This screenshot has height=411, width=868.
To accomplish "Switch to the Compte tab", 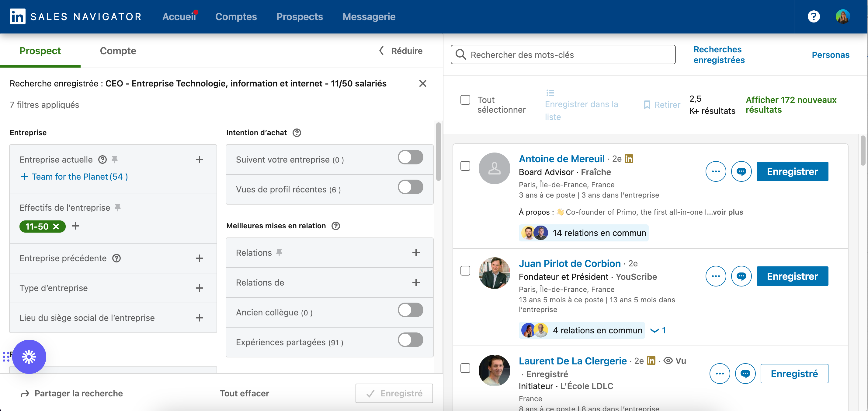I will [x=118, y=51].
